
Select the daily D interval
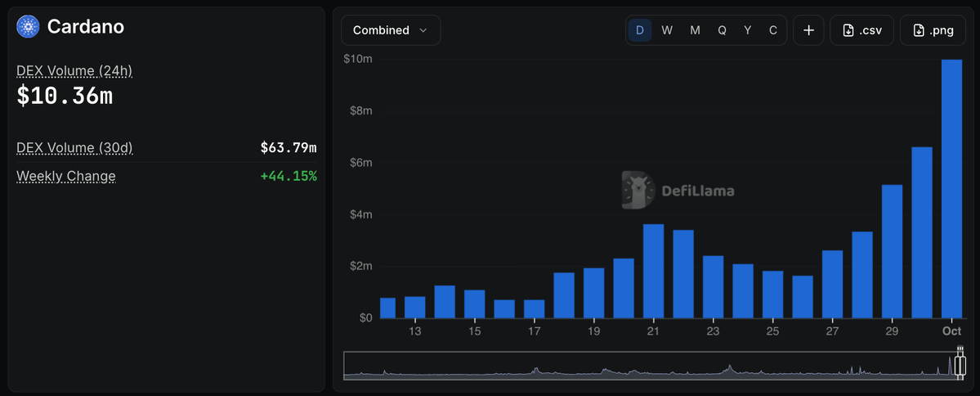pyautogui.click(x=639, y=30)
